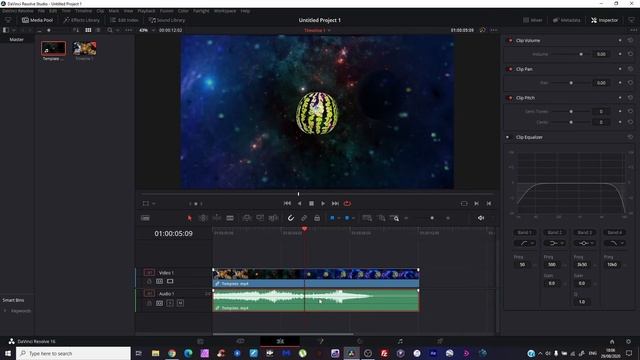
Task: Open the Help menu
Action: click(245, 11)
